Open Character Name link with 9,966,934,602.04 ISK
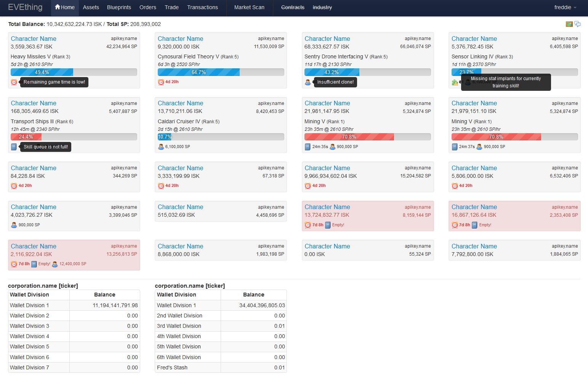 click(327, 168)
